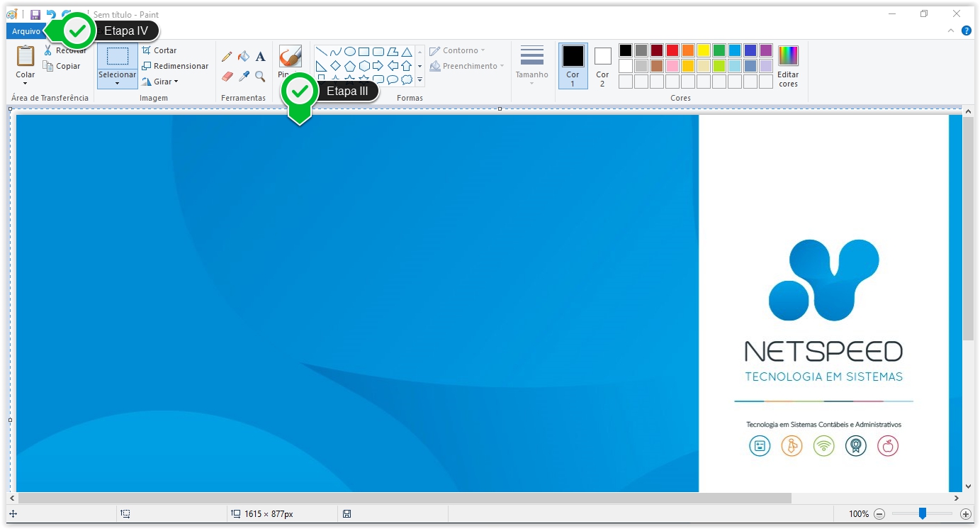Choose the Rounded rectangle shape

point(378,52)
